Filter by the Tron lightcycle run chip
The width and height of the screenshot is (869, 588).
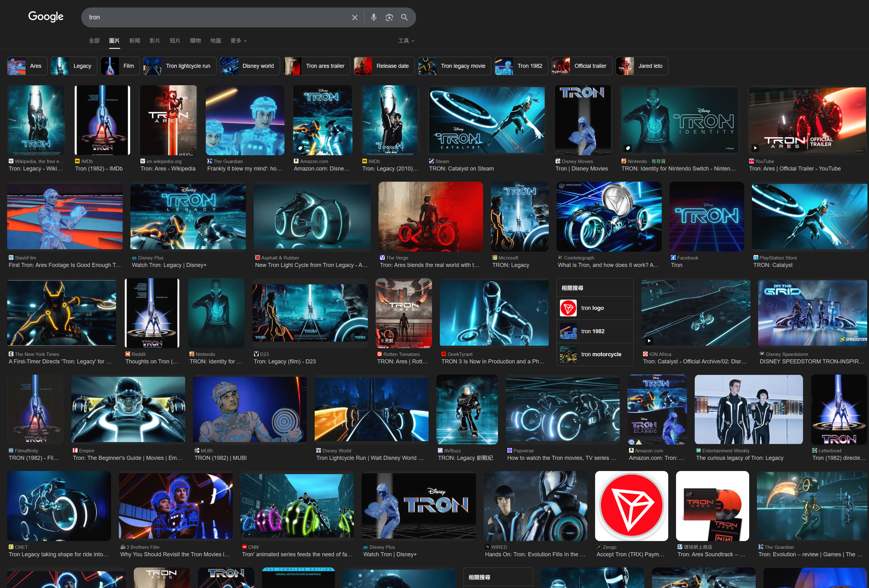pos(180,66)
